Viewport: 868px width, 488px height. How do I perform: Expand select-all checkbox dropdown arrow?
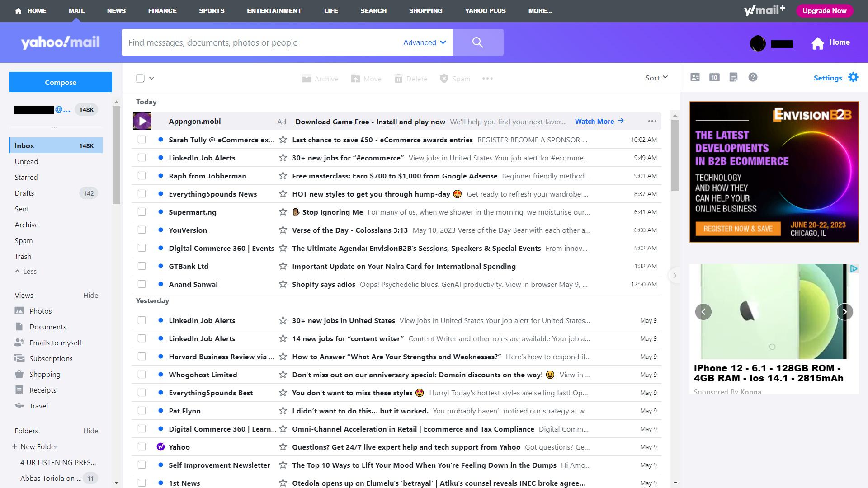click(152, 78)
